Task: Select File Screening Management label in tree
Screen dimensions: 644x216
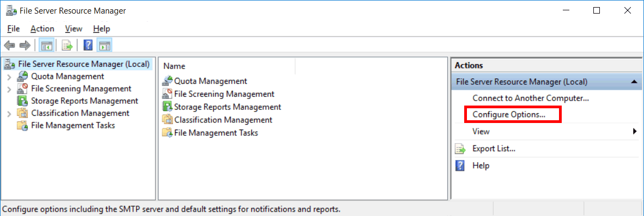Action: click(81, 89)
